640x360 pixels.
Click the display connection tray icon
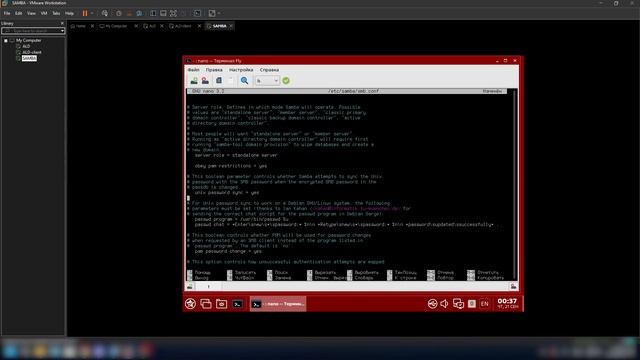click(458, 303)
